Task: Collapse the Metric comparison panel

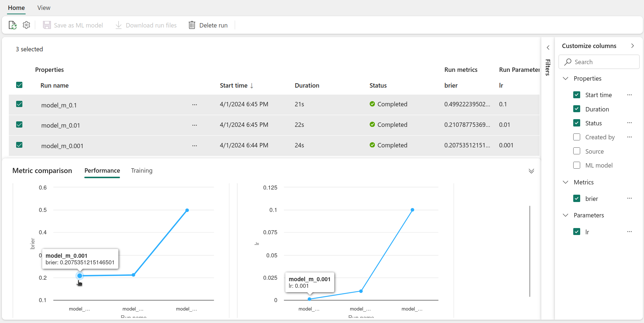Action: tap(531, 171)
